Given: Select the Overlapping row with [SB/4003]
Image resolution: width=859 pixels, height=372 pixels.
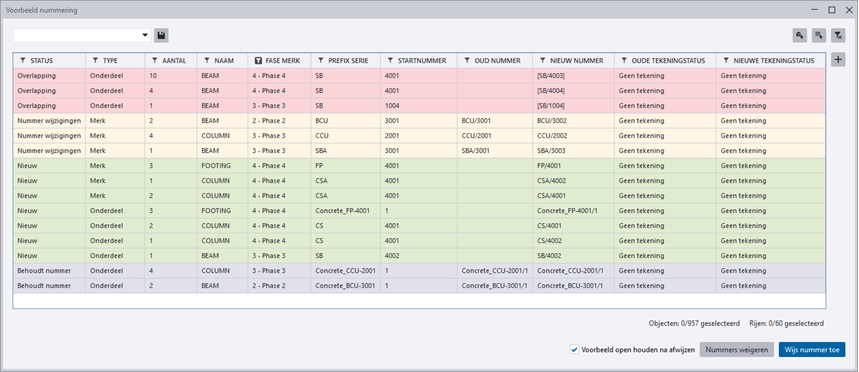Looking at the screenshot, I should point(419,76).
